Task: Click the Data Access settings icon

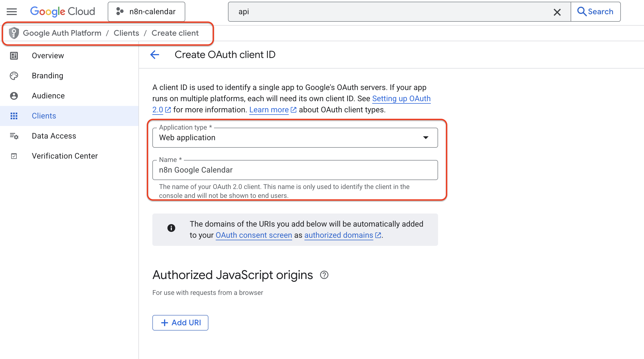Action: click(14, 136)
